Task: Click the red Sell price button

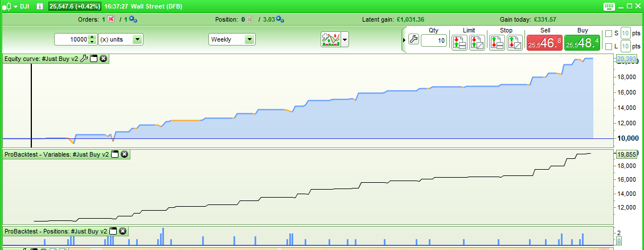Action: pos(544,43)
